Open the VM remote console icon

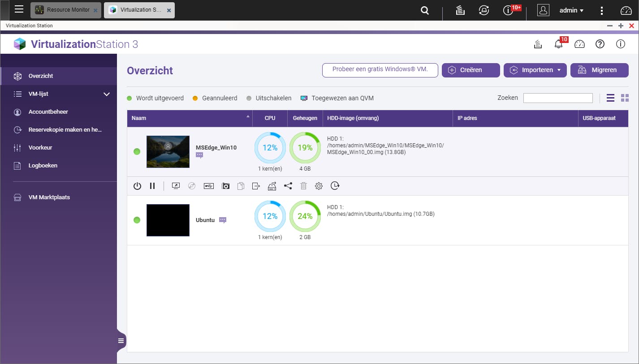pyautogui.click(x=176, y=186)
